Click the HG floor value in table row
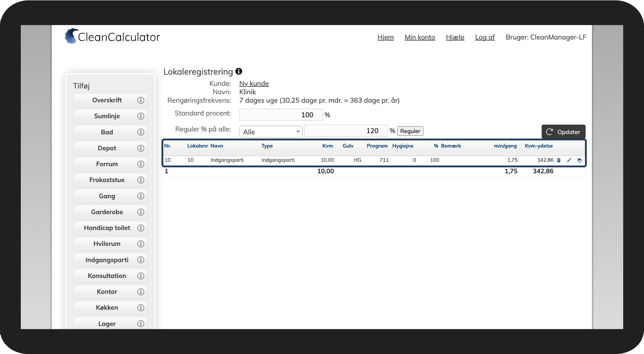 coord(358,160)
